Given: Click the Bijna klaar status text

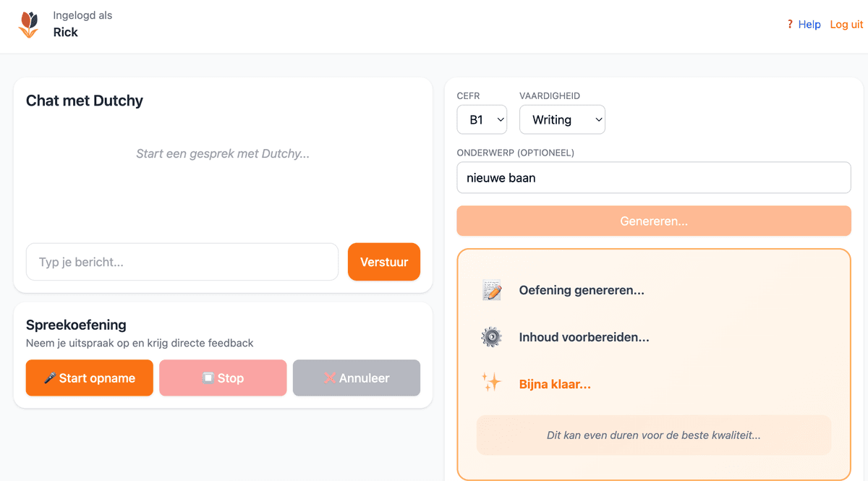Looking at the screenshot, I should pos(555,384).
